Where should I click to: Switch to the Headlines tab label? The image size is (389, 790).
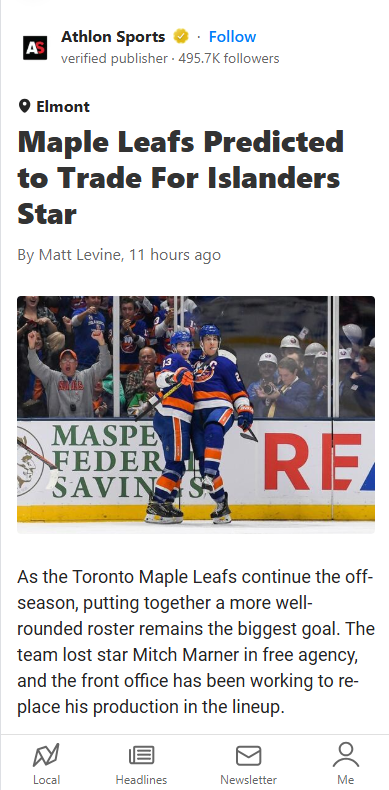point(141,779)
